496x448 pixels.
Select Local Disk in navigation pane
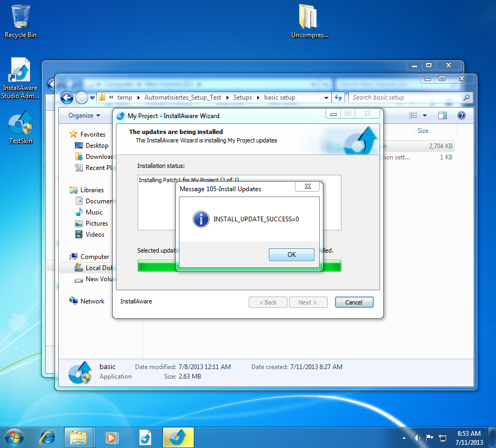(x=94, y=267)
